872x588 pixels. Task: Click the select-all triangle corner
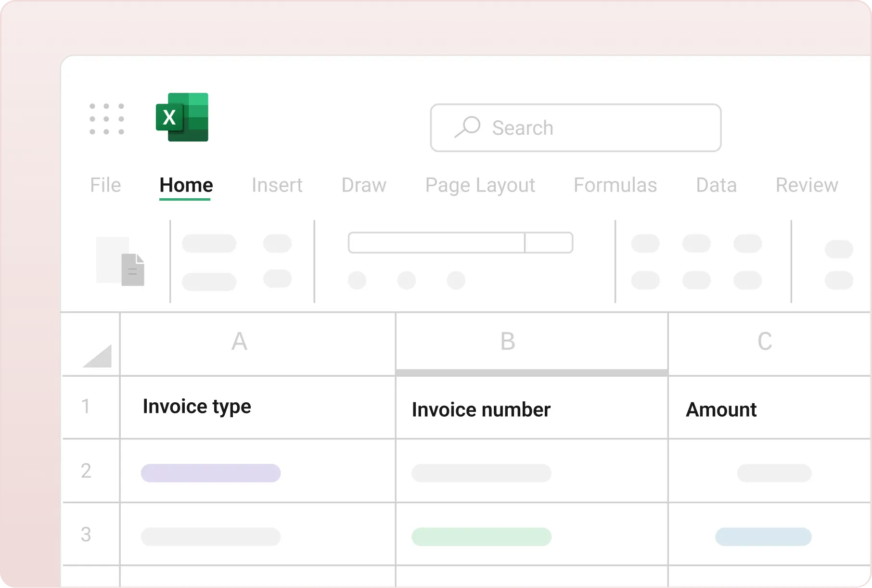[97, 356]
